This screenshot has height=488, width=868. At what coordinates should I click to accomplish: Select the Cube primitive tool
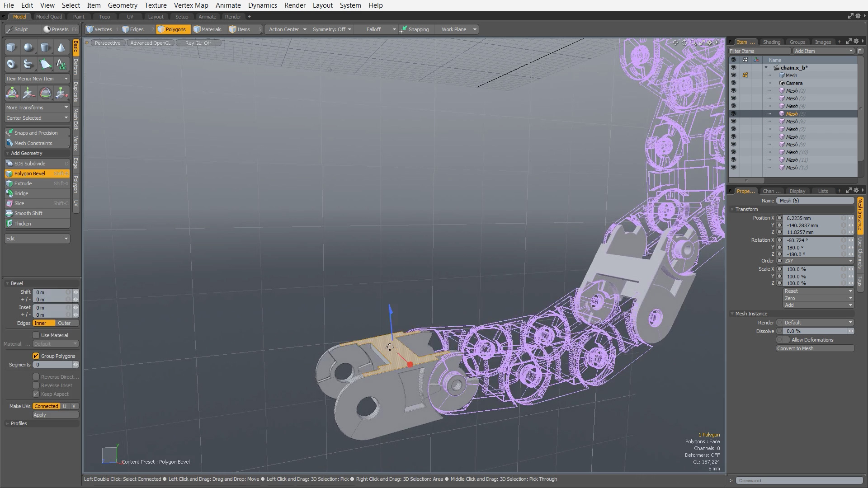pos(11,47)
